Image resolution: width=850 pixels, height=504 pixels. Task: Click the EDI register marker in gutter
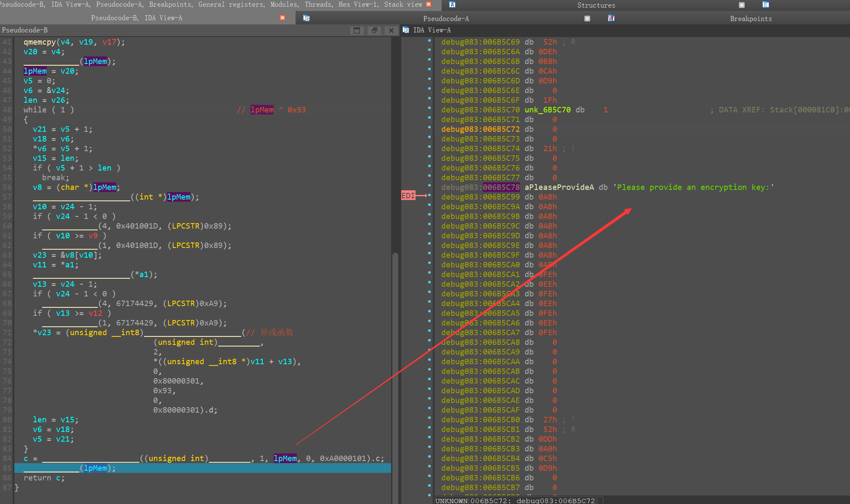tap(408, 195)
